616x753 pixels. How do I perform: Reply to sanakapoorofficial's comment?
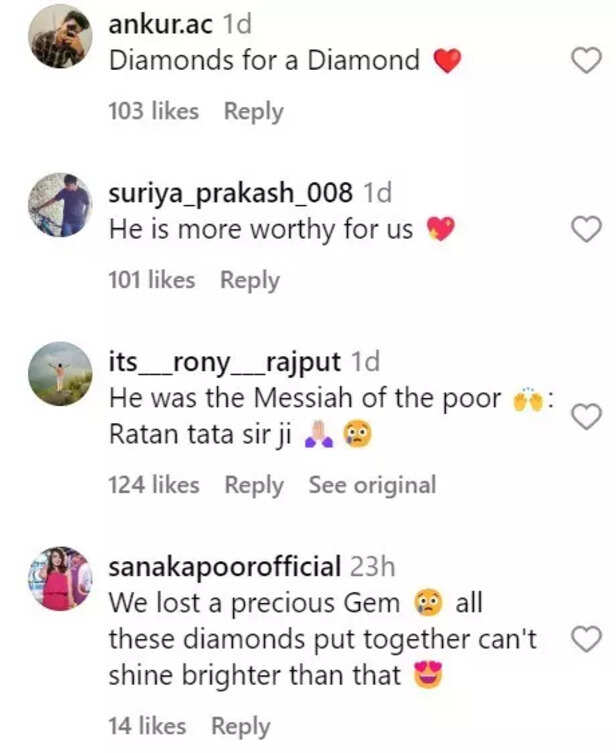pyautogui.click(x=241, y=727)
